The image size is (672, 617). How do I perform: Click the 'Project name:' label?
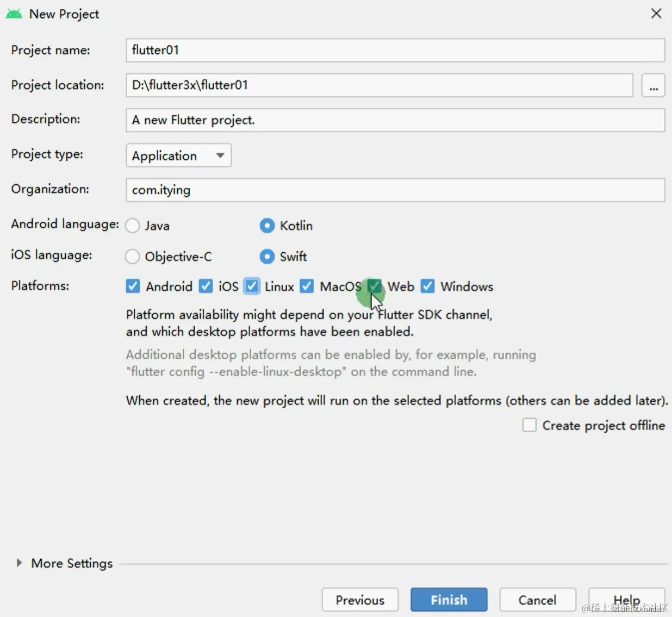pyautogui.click(x=51, y=50)
